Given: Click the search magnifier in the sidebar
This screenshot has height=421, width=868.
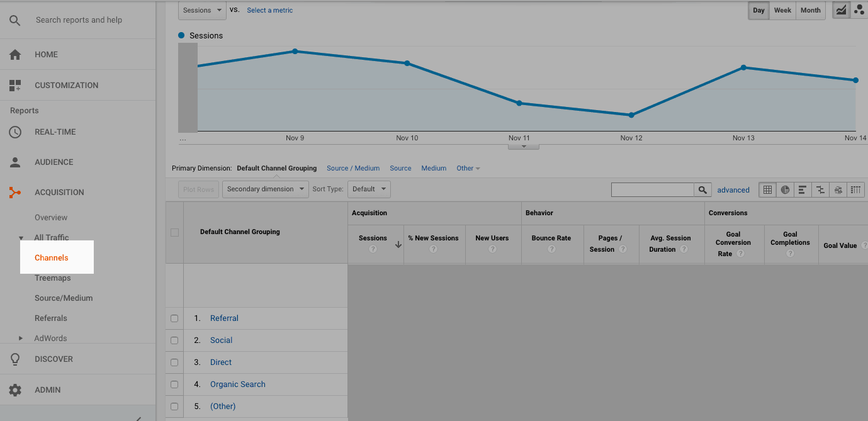Looking at the screenshot, I should point(15,20).
